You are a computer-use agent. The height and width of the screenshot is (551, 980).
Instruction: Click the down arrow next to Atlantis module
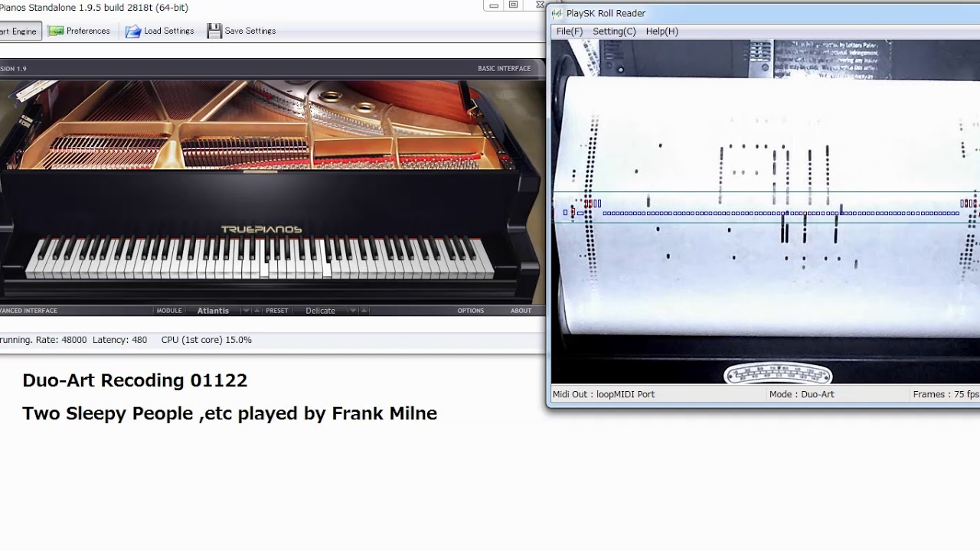pos(246,311)
